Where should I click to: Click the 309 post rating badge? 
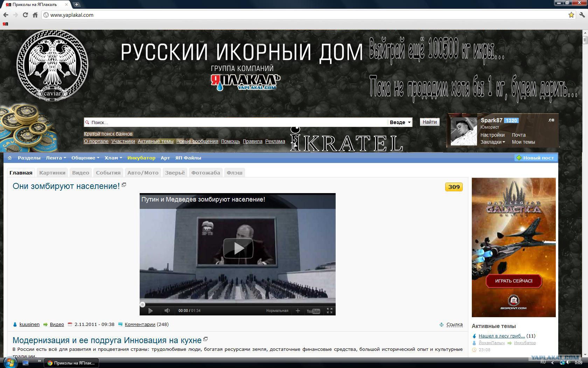454,187
